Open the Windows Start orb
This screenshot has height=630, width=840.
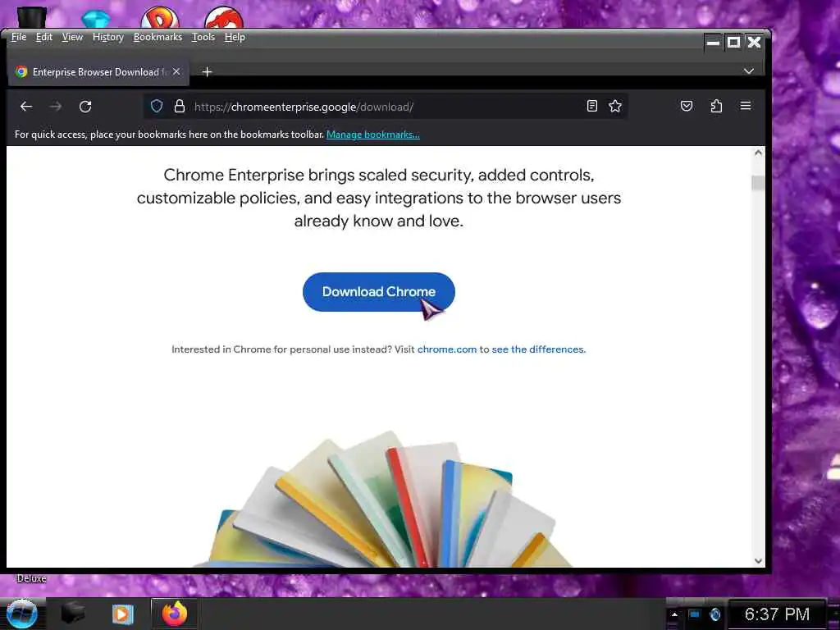click(21, 614)
